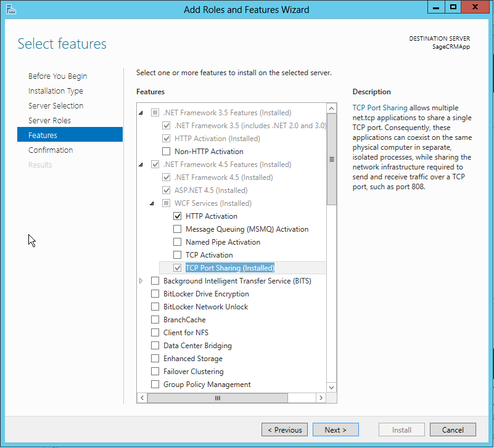This screenshot has width=494, height=448.
Task: Cancel the wizard
Action: click(x=452, y=430)
